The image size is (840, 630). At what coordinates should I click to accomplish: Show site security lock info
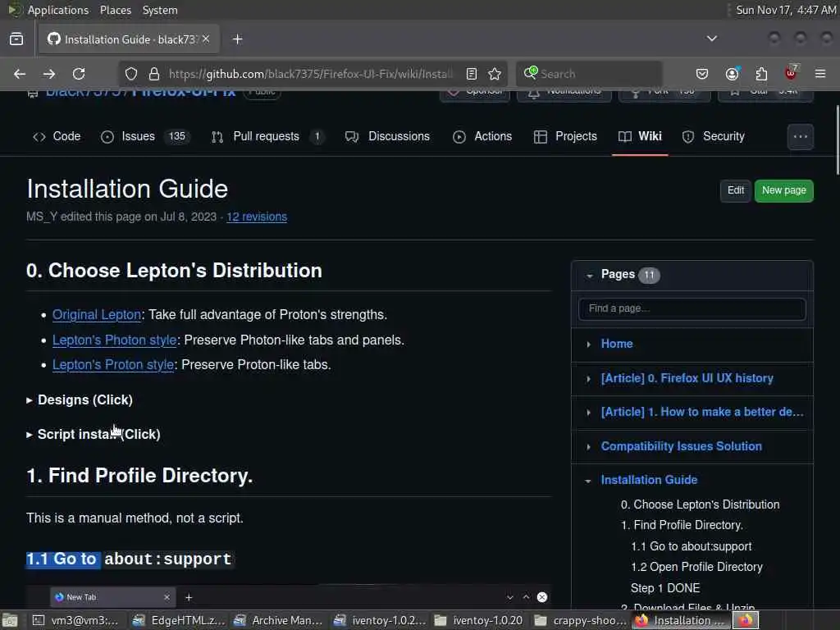tap(153, 74)
